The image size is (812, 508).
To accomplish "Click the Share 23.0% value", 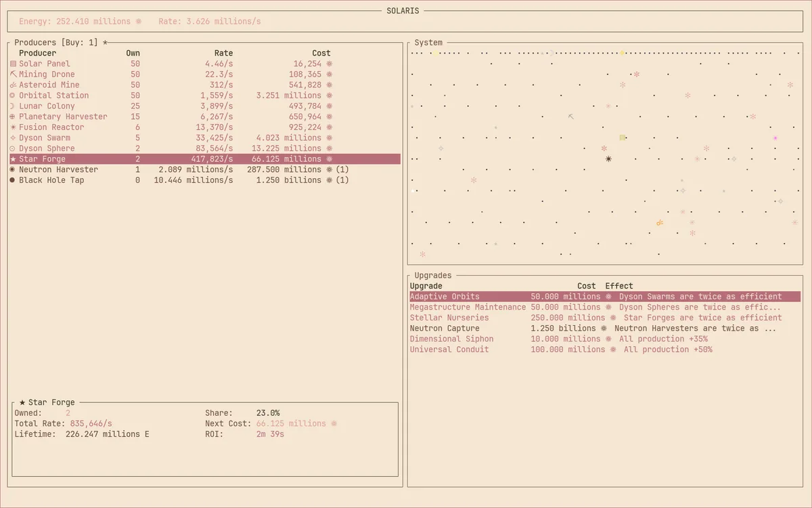I will [x=268, y=413].
